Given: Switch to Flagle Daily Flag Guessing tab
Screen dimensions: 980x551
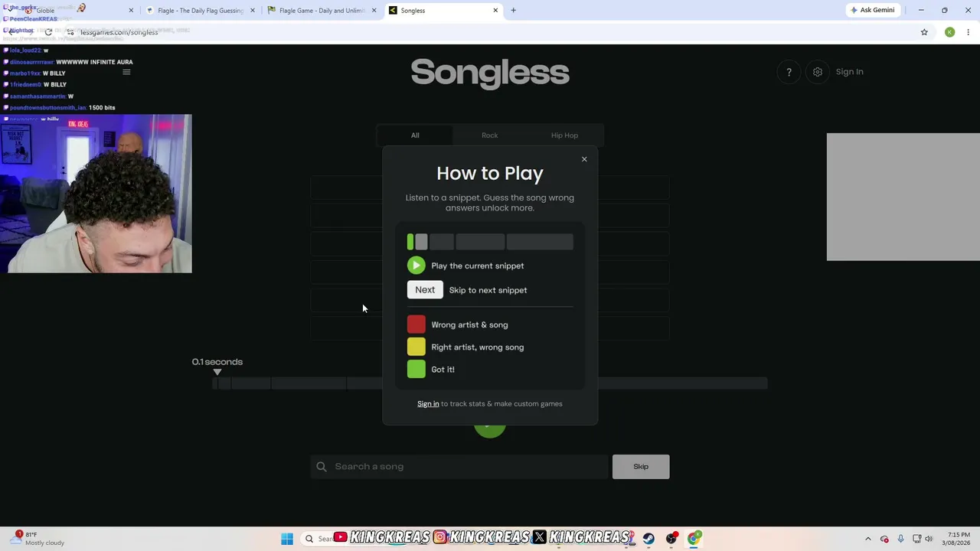Looking at the screenshot, I should (x=201, y=11).
